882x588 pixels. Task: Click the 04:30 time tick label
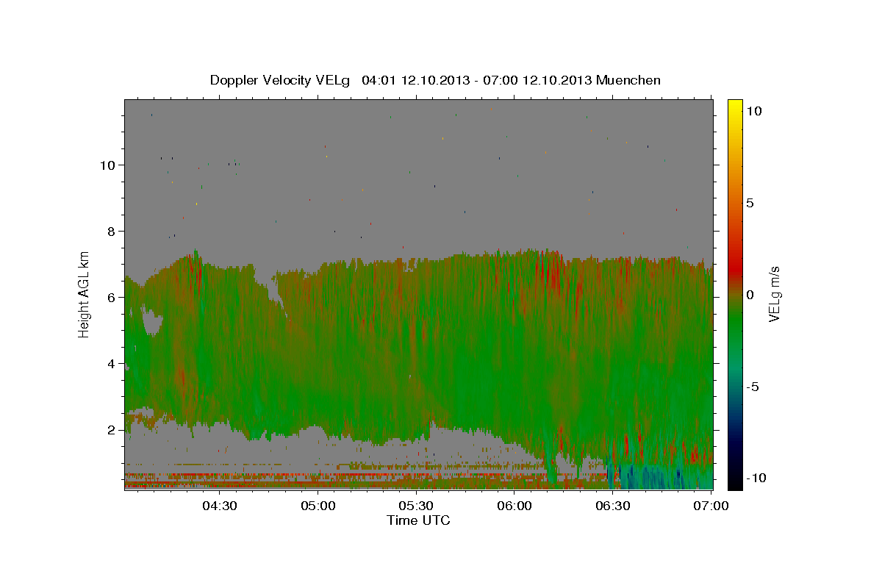tap(220, 506)
